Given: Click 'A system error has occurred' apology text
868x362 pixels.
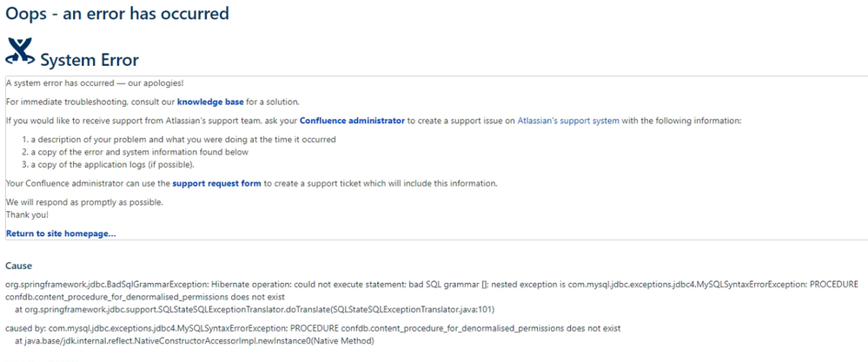Looking at the screenshot, I should [x=96, y=82].
